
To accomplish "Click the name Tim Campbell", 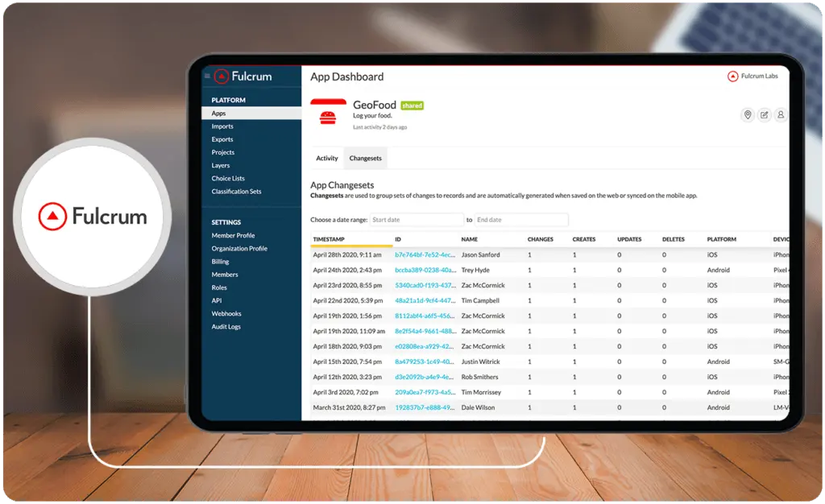I will pyautogui.click(x=480, y=300).
